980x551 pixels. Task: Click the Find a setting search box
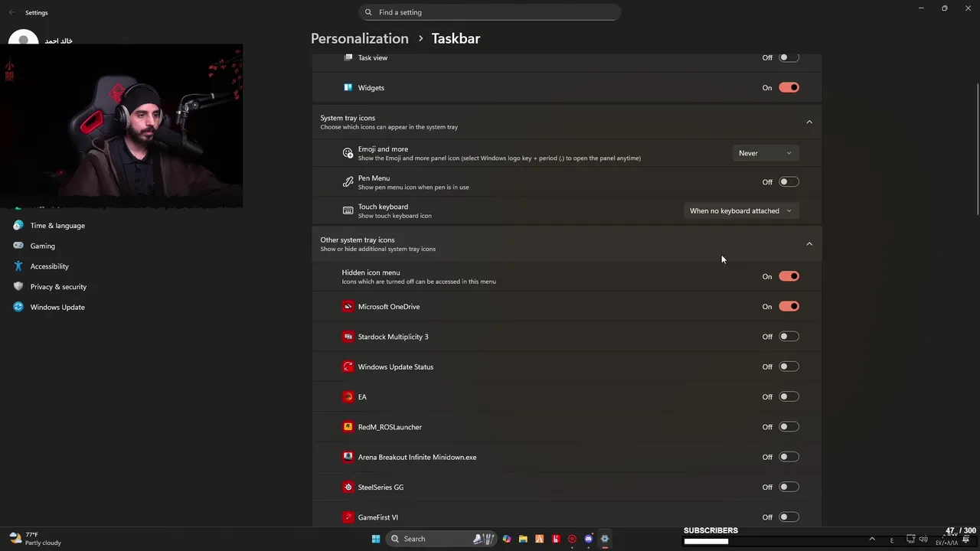[x=490, y=12]
